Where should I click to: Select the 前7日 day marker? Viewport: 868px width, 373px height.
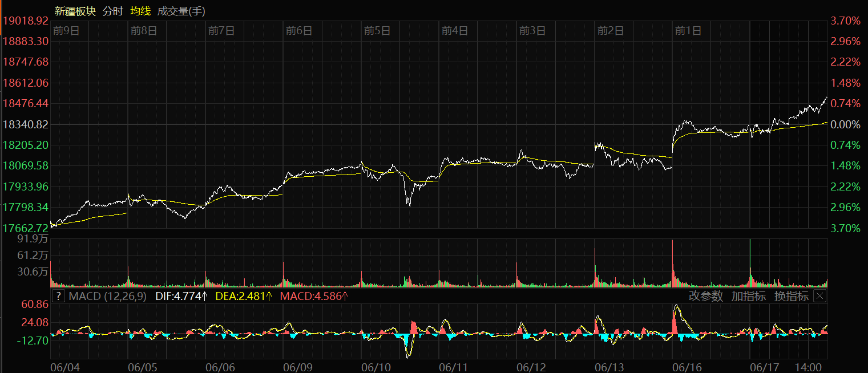tap(221, 31)
